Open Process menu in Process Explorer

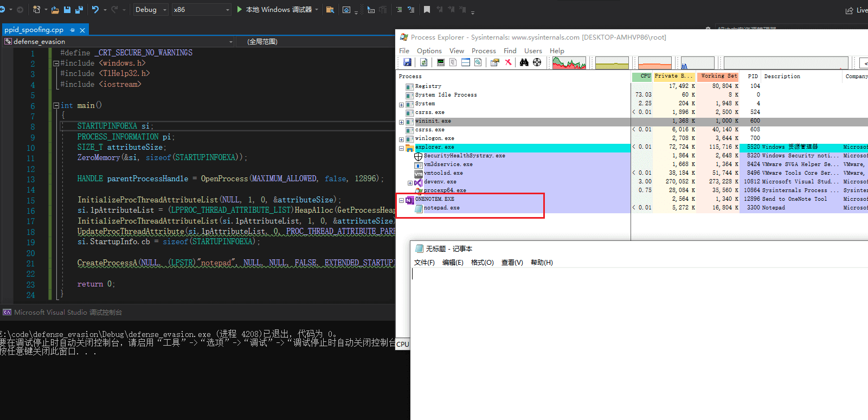click(x=484, y=50)
